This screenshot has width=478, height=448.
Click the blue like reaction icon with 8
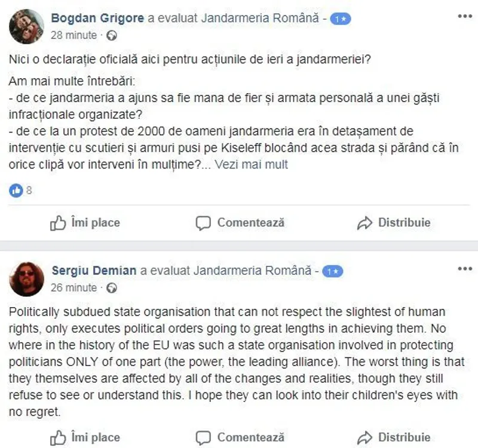coord(16,191)
